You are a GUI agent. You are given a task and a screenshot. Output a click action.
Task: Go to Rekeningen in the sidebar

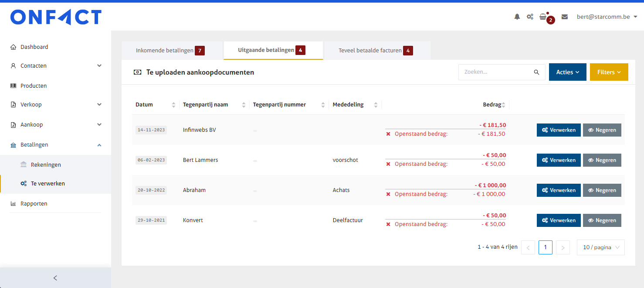[x=46, y=165]
